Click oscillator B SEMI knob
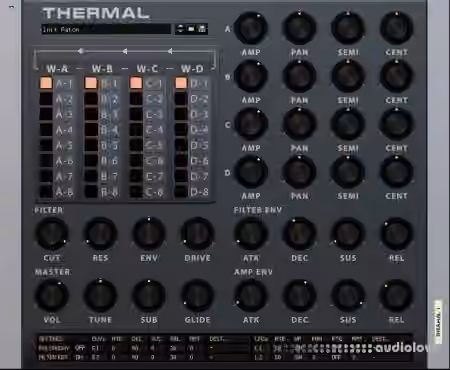450x370 pixels. 348,76
